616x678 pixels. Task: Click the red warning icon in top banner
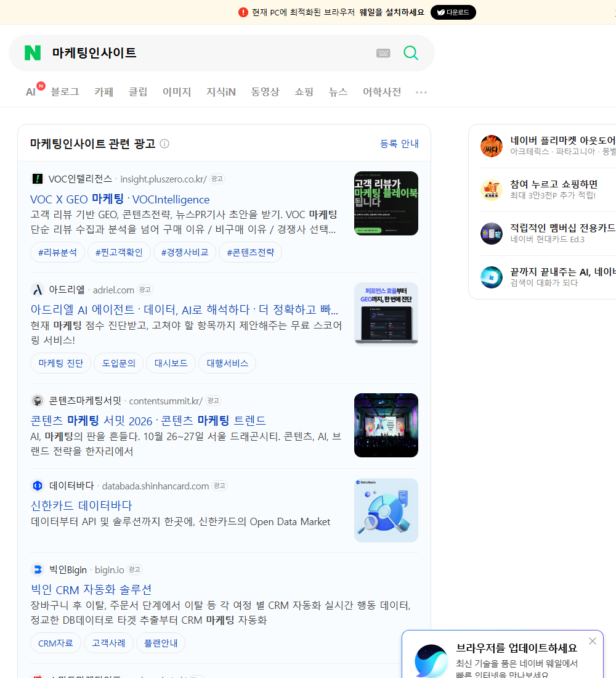[243, 12]
